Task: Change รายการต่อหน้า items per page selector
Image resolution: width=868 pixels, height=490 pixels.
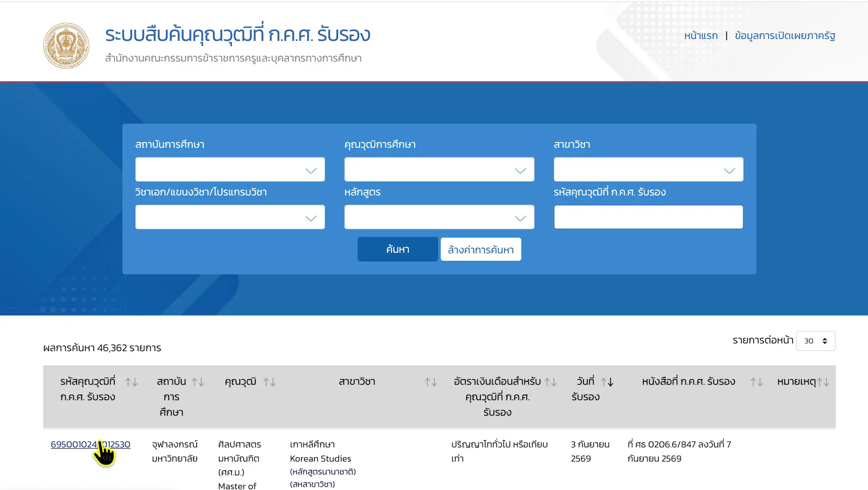Action: point(815,341)
